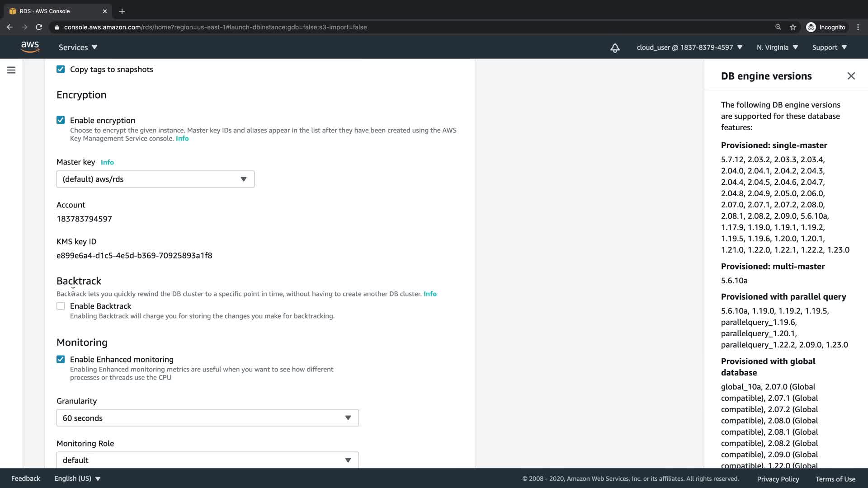Disable Enhanced monitoring checkbox
868x488 pixels.
[x=61, y=360]
